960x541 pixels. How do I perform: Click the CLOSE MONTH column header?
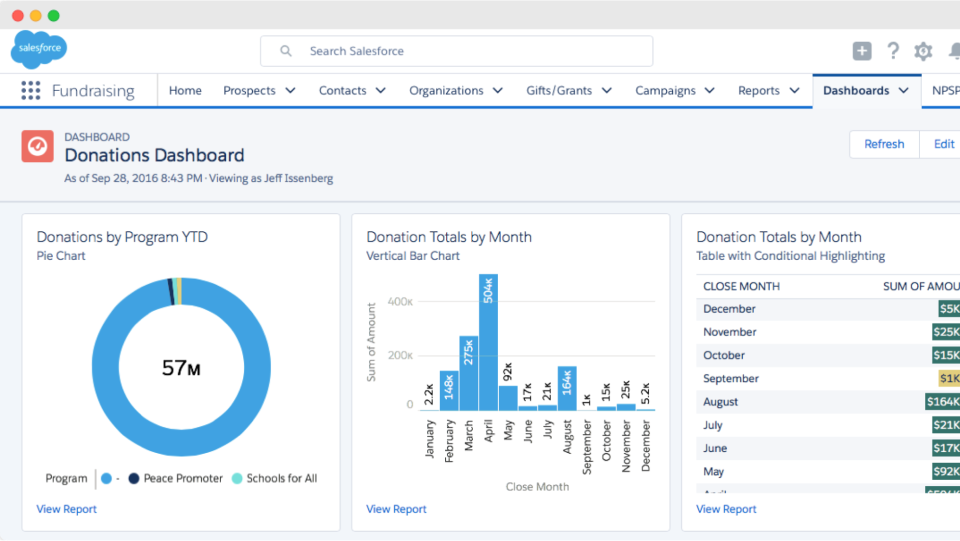click(x=741, y=286)
